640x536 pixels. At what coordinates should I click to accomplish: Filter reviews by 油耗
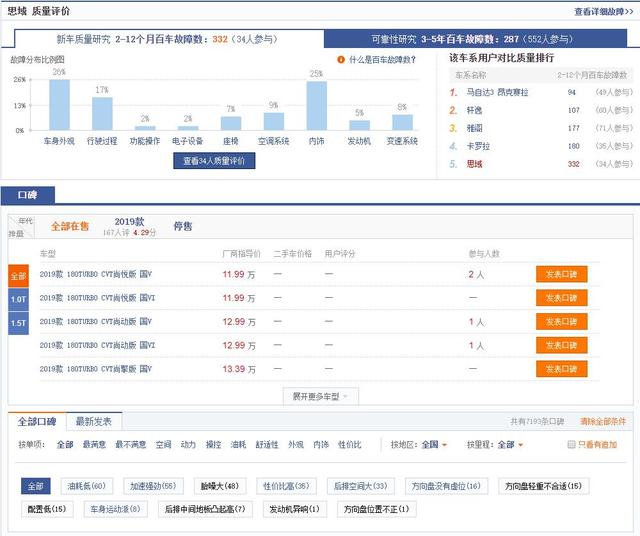(238, 445)
